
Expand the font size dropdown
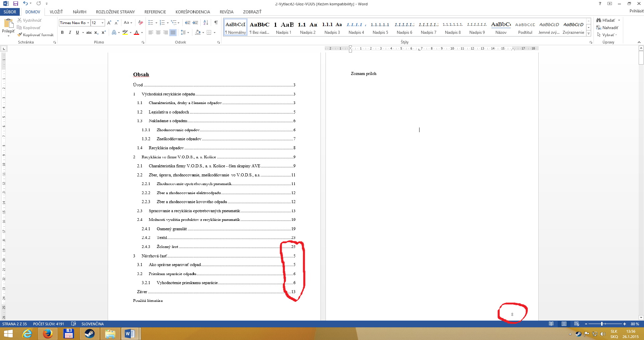pyautogui.click(x=102, y=23)
